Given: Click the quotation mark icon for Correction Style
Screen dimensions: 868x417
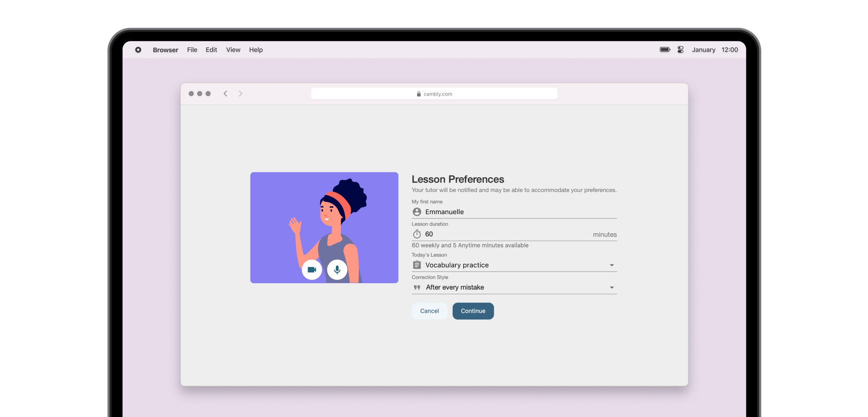Looking at the screenshot, I should coord(417,288).
